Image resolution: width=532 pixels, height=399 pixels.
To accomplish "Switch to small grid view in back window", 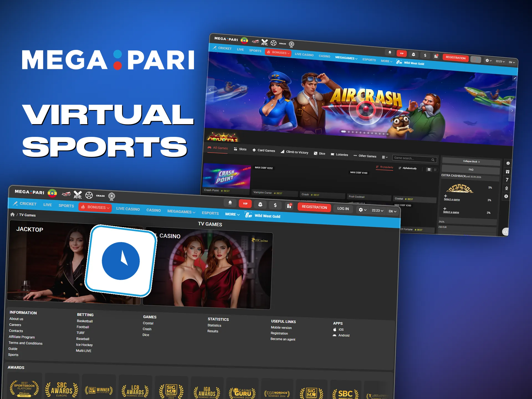I will (x=435, y=170).
